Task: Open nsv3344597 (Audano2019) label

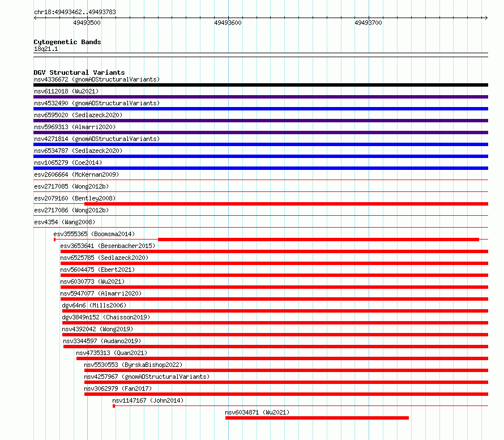Action: tap(102, 341)
